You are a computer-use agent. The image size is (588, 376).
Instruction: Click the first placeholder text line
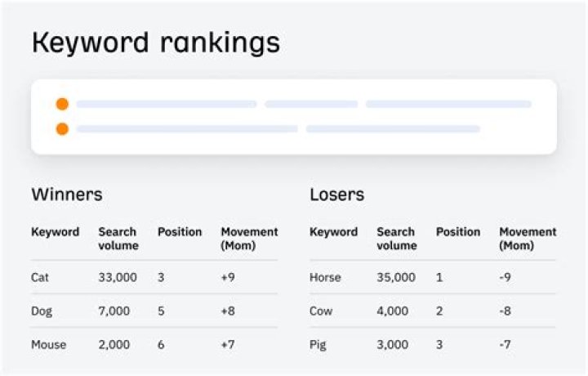(x=167, y=104)
